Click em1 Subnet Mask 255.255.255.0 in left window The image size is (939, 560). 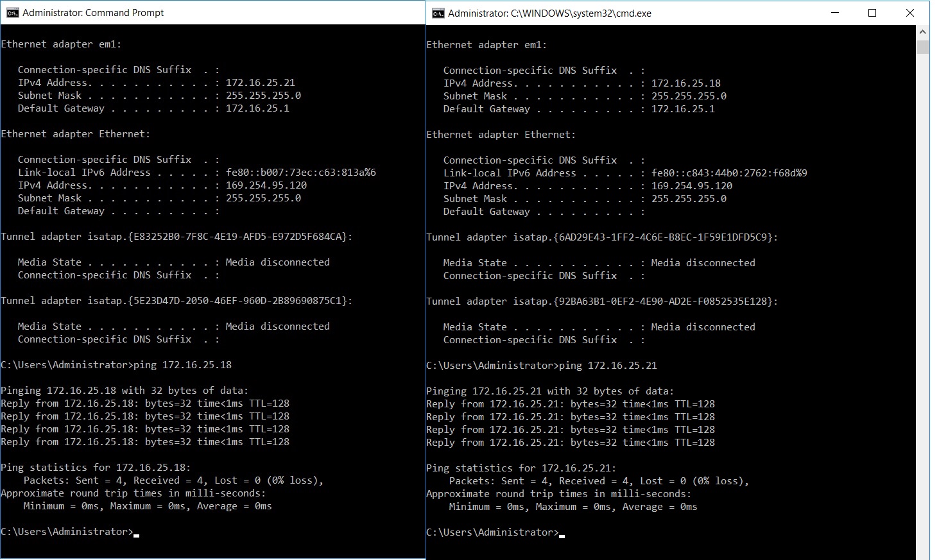[263, 96]
